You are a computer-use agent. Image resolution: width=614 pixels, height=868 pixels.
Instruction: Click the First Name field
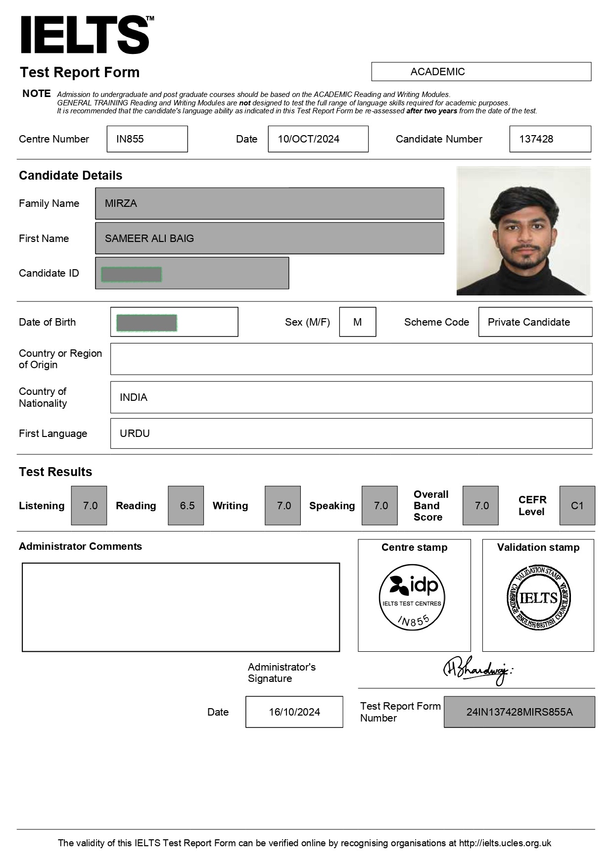[x=269, y=239]
